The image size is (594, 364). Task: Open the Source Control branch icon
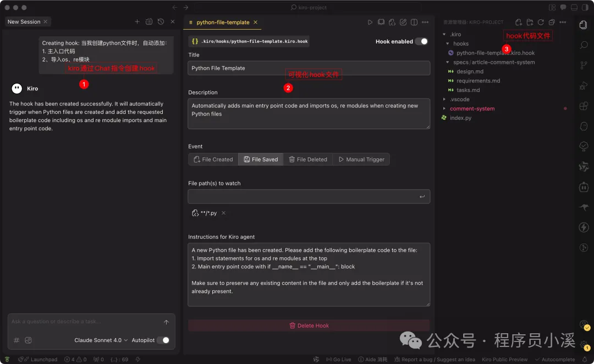tap(584, 65)
